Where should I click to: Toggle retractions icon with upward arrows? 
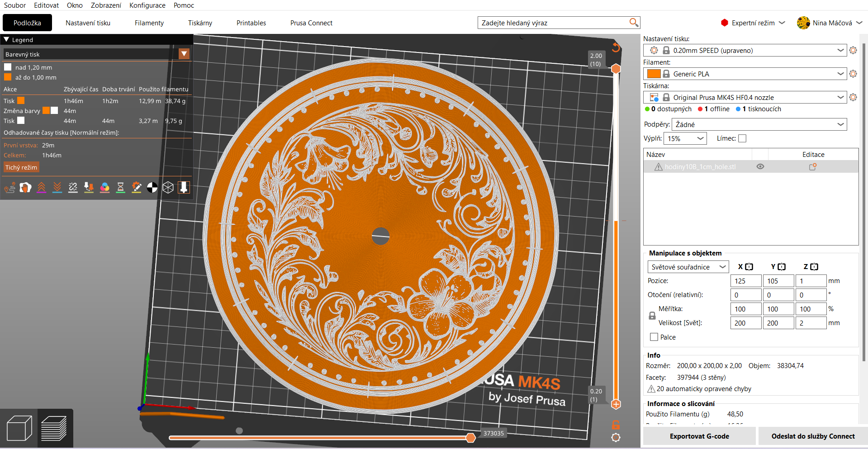click(x=41, y=188)
